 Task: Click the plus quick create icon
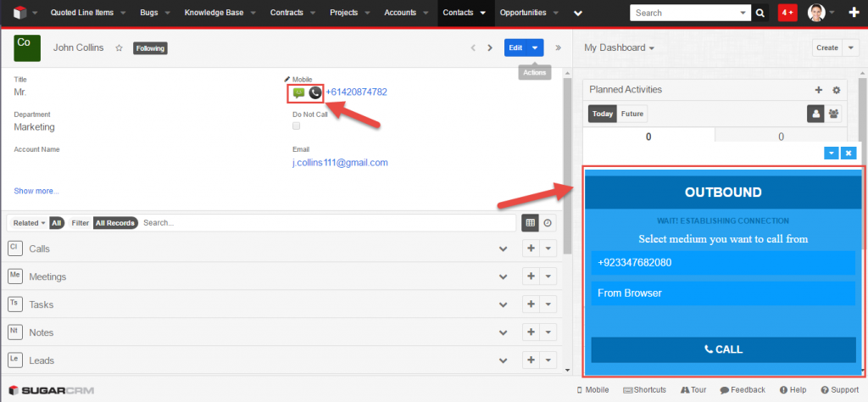click(x=854, y=13)
